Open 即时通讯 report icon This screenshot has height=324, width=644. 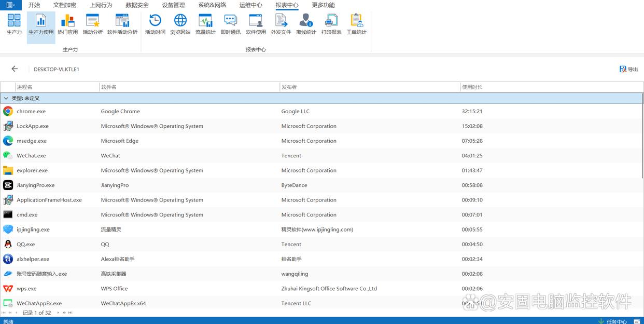(x=230, y=24)
